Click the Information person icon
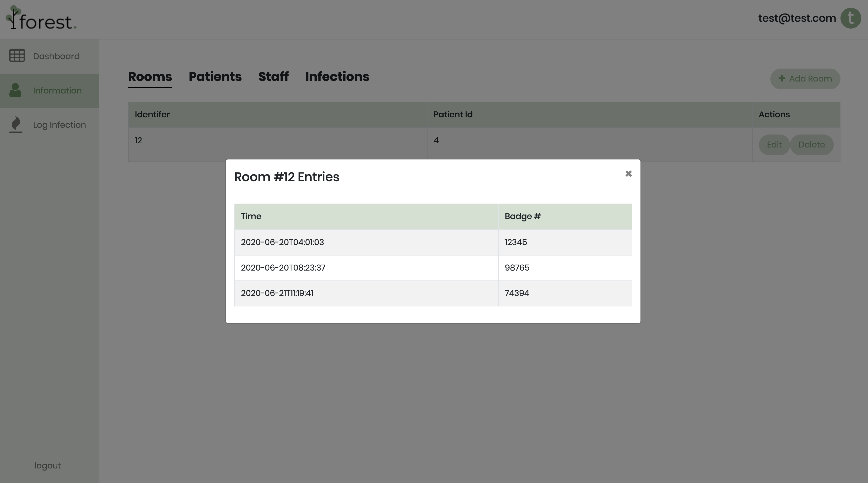 tap(15, 90)
